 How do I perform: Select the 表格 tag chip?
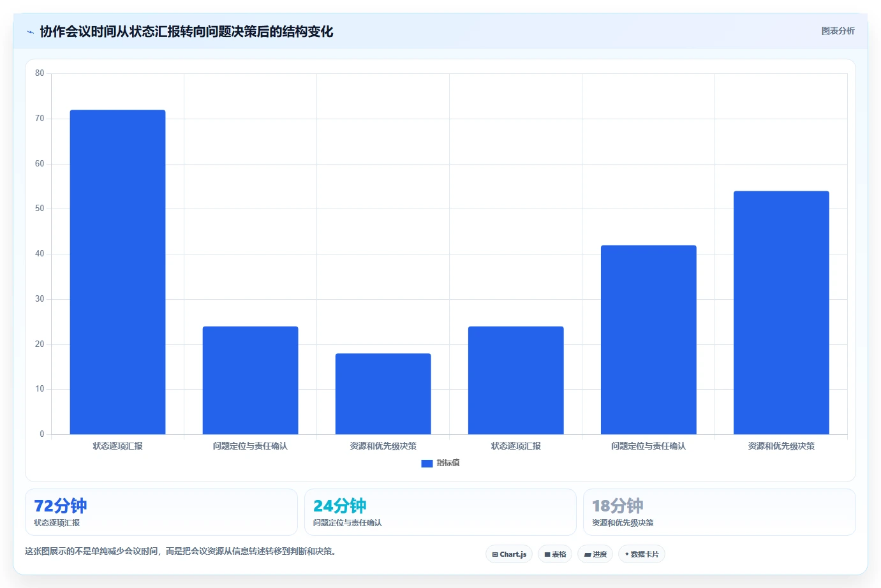point(555,554)
